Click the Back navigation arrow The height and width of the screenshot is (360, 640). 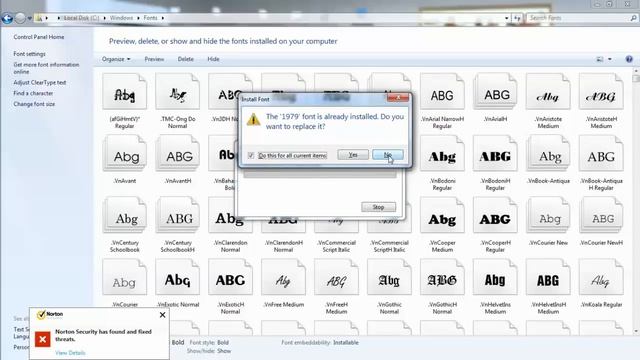click(x=7, y=18)
